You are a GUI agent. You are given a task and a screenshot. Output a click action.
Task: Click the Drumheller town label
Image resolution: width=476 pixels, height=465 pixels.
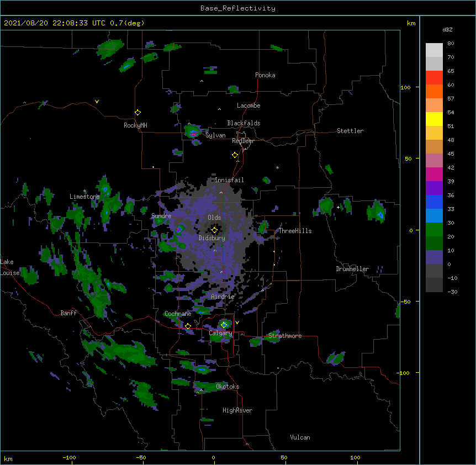(352, 269)
